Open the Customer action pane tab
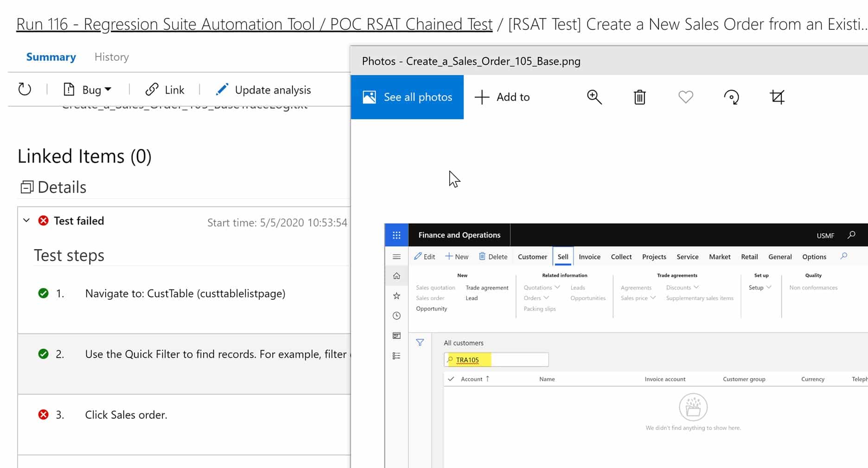 (532, 256)
